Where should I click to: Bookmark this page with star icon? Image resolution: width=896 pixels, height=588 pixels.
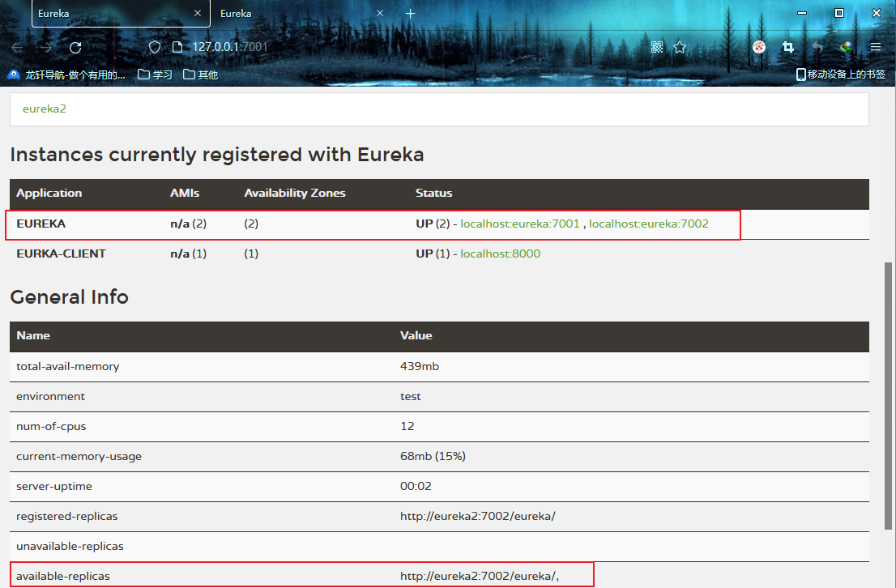680,47
